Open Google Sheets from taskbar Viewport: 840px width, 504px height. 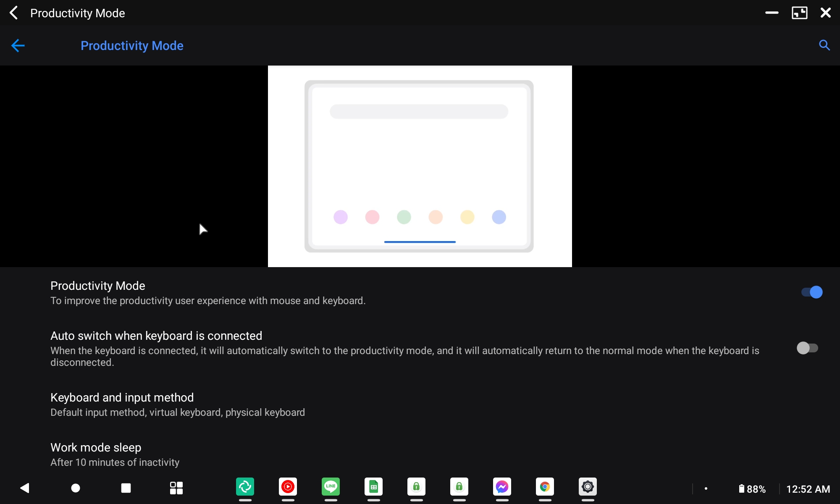tap(374, 487)
